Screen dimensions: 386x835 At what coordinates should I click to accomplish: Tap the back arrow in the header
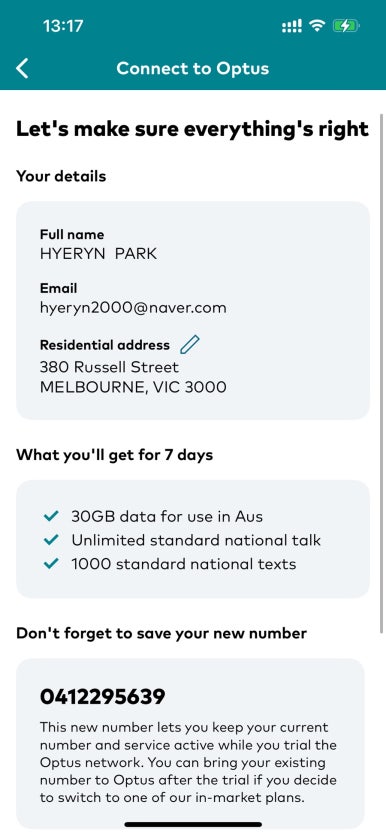[22, 69]
